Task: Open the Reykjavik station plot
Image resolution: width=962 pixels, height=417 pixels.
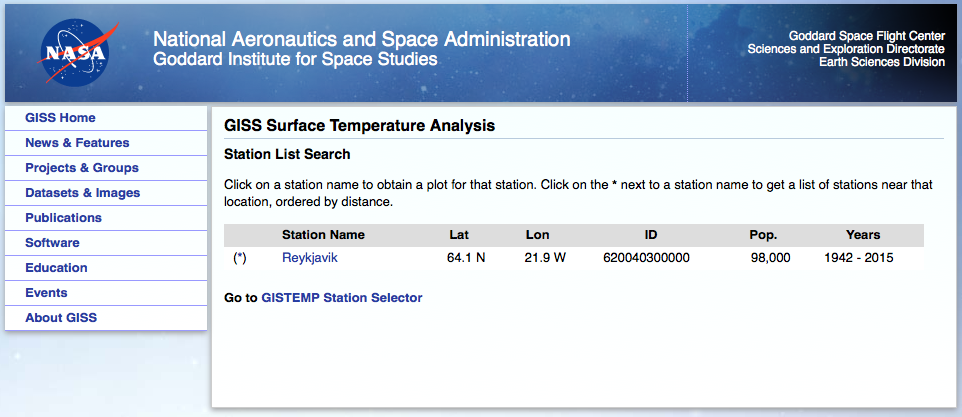Action: tap(310, 258)
